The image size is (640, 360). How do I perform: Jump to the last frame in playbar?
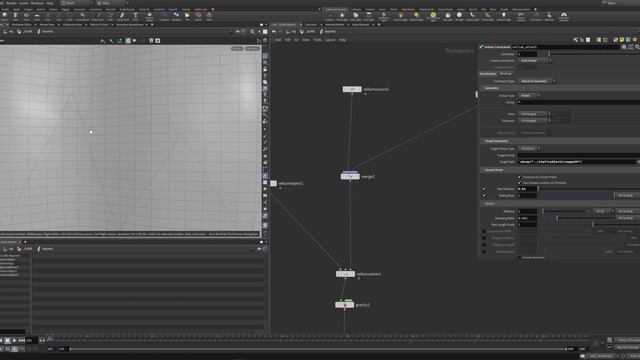22,340
